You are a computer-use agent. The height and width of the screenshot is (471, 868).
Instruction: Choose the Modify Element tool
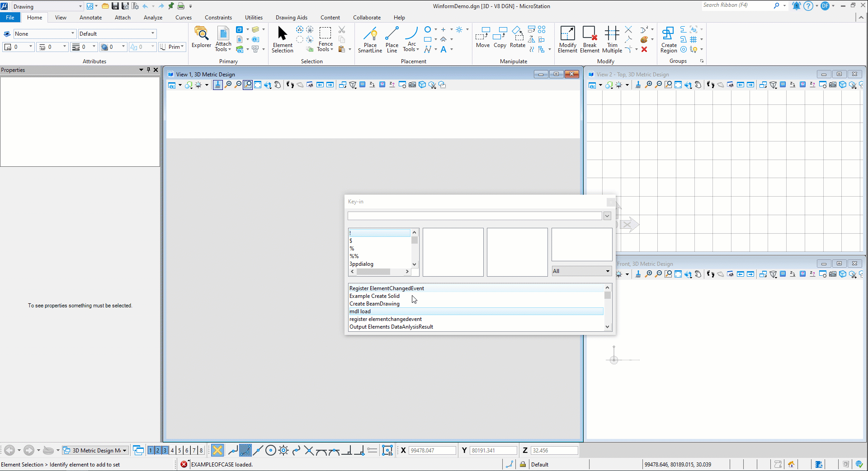pyautogui.click(x=567, y=39)
